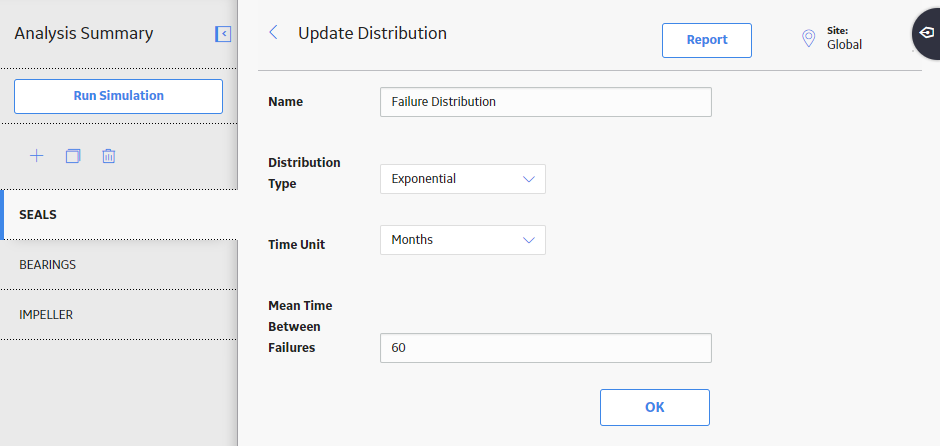Delete selected item with trash icon
Screen dimensions: 940x446
(109, 156)
